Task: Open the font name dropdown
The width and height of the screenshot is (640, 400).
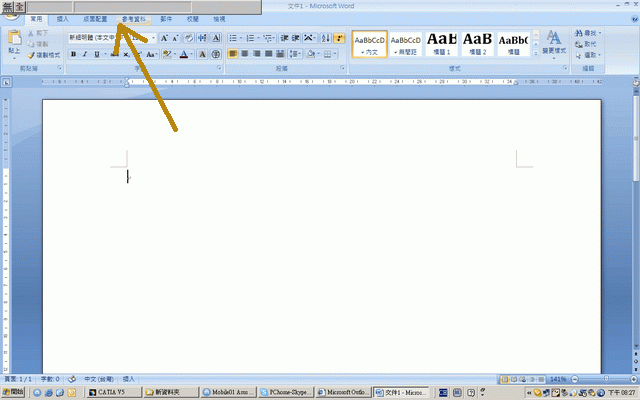Action: (x=98, y=38)
